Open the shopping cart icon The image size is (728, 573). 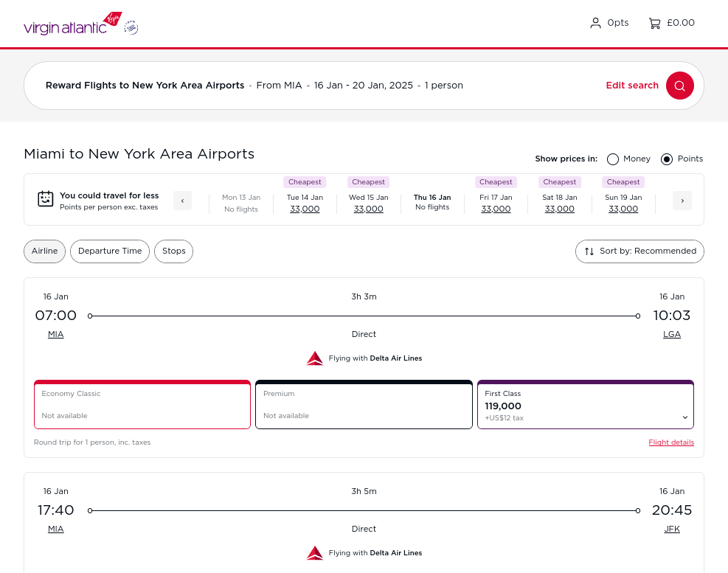pyautogui.click(x=654, y=23)
